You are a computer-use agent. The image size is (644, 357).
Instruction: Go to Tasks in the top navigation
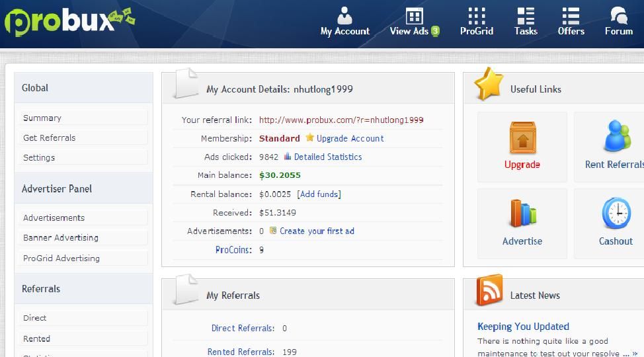click(x=526, y=17)
